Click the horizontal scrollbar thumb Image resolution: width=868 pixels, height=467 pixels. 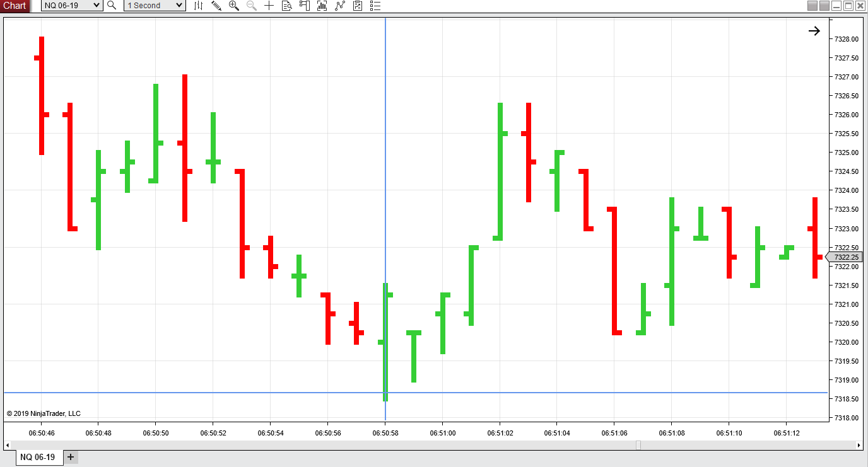point(638,445)
